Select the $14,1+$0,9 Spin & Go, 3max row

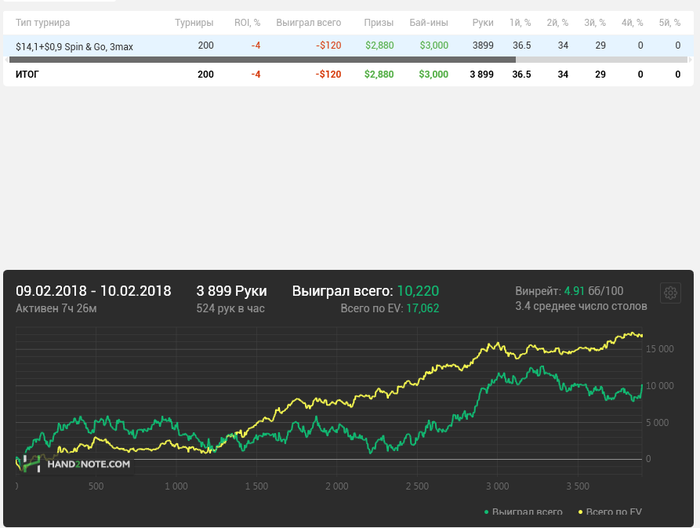[348, 46]
